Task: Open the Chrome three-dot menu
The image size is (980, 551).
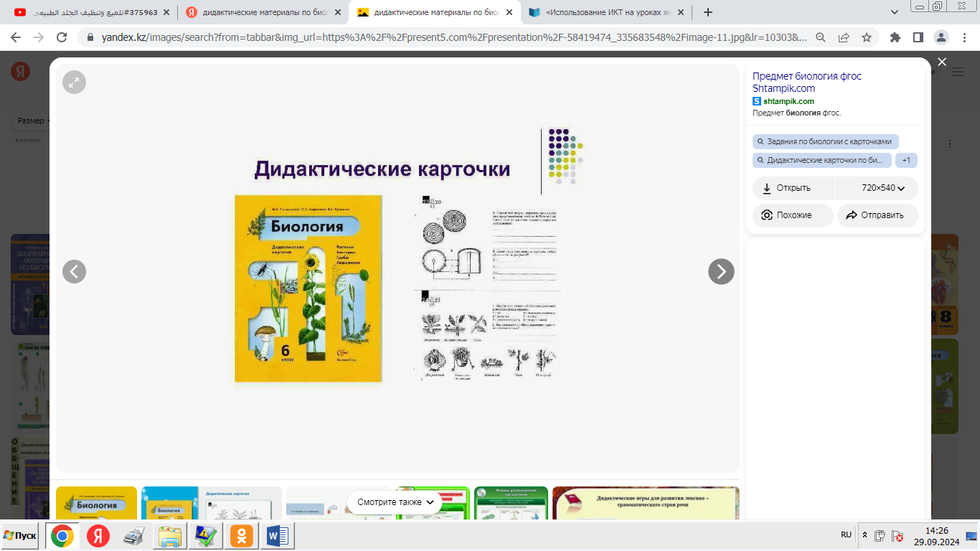Action: (963, 37)
